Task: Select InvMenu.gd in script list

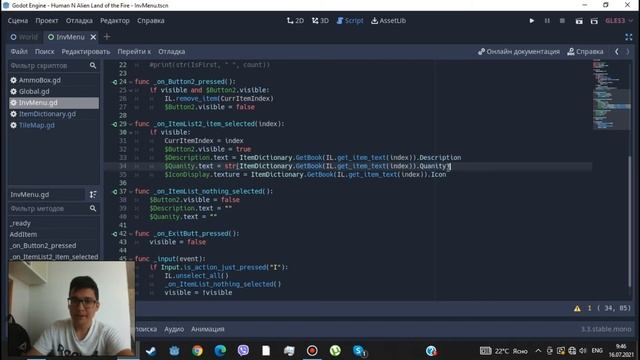Action: click(54, 102)
